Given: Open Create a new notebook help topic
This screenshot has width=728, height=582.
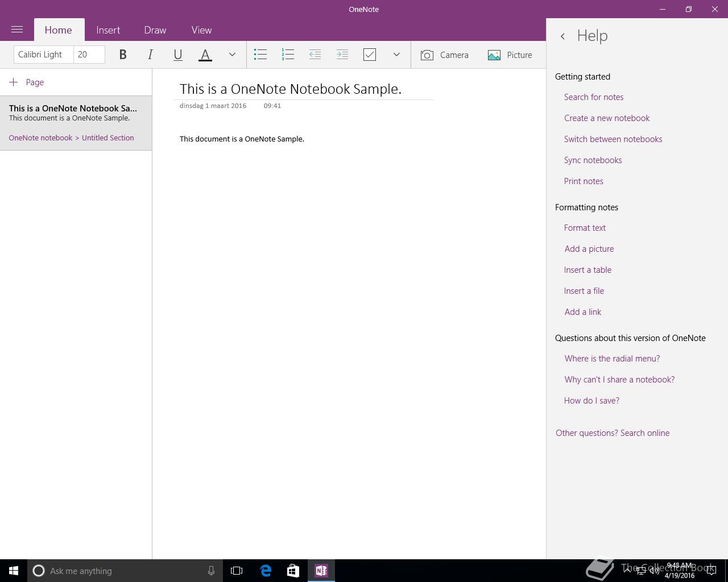Looking at the screenshot, I should pyautogui.click(x=607, y=118).
